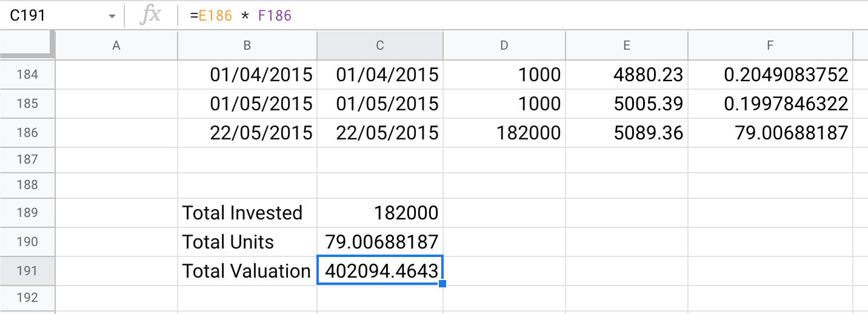Select column A header
The height and width of the screenshot is (314, 868).
[116, 45]
